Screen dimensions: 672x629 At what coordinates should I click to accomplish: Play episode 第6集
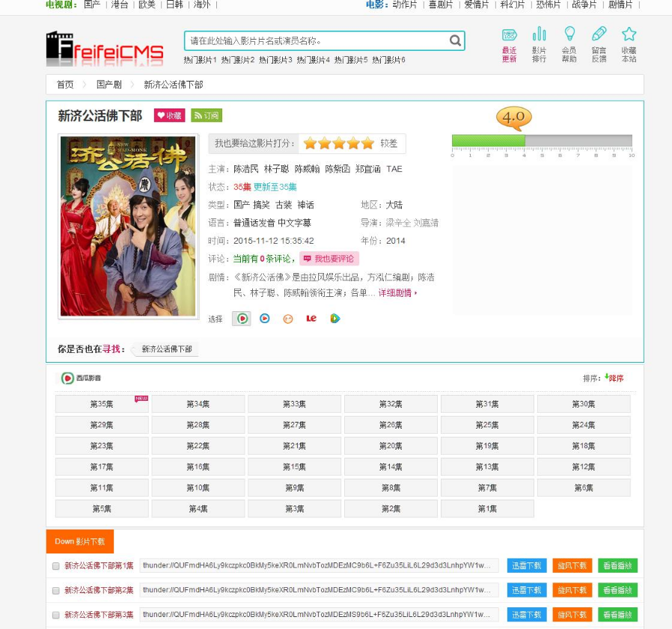[584, 488]
